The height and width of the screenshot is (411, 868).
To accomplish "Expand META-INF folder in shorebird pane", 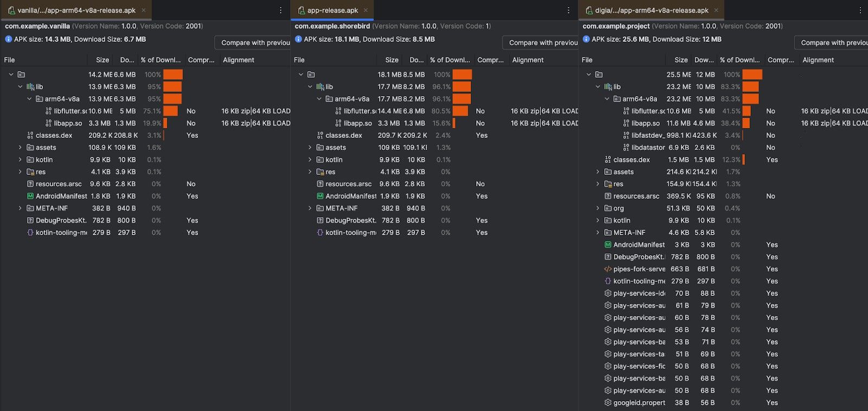I will [310, 208].
